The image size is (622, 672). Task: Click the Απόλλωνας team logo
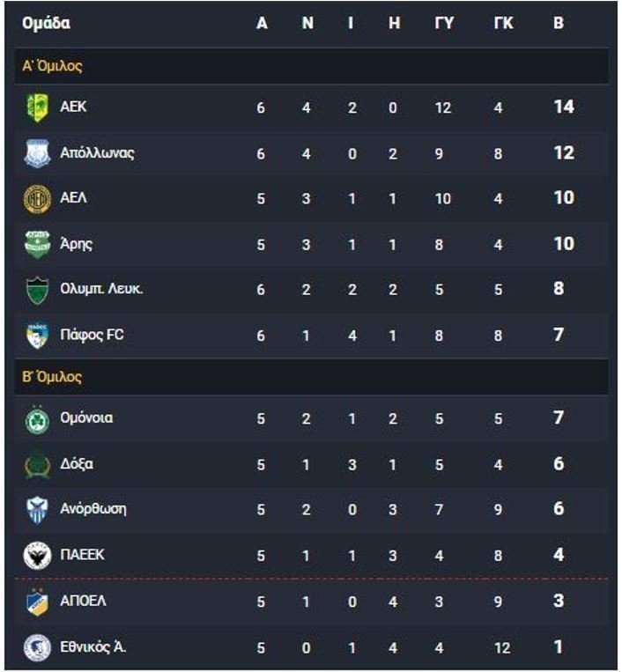(37, 153)
